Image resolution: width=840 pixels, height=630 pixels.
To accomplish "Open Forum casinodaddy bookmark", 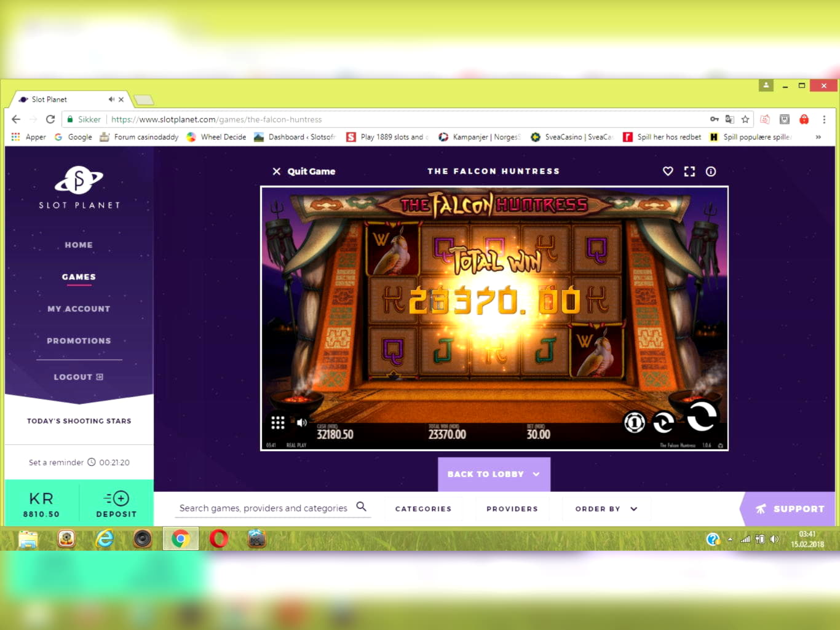I will (139, 137).
